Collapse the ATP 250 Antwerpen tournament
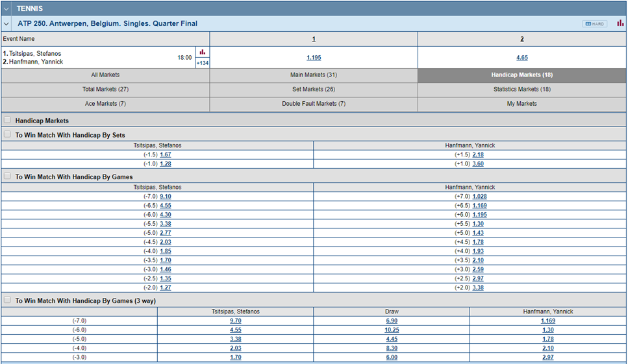The height and width of the screenshot is (364, 628). click(6, 23)
